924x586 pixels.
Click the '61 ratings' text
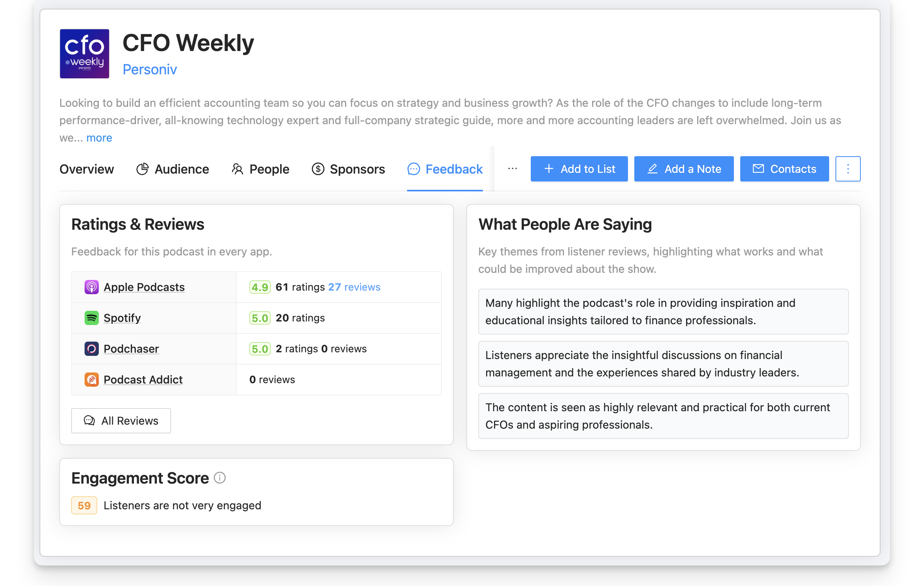point(300,287)
